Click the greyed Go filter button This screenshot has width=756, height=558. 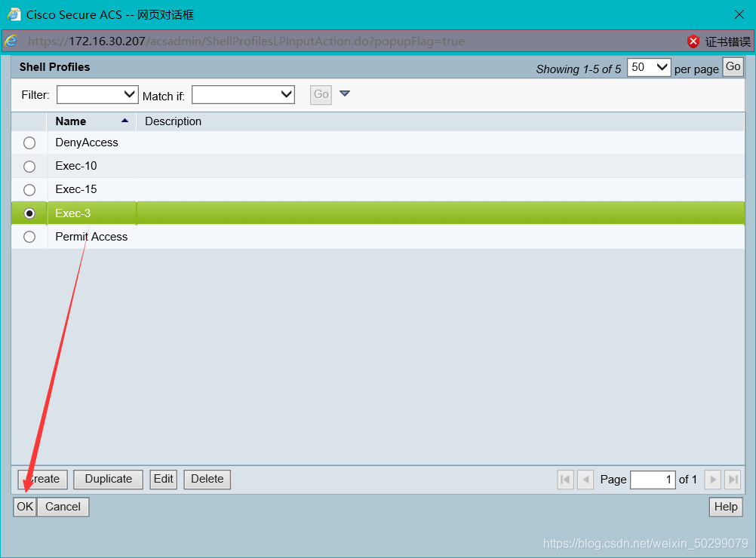321,94
